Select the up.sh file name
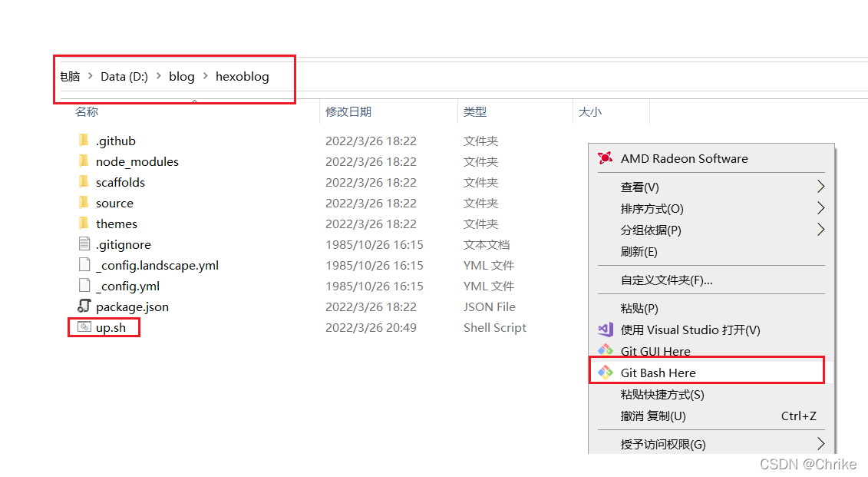The image size is (868, 477). pos(111,327)
